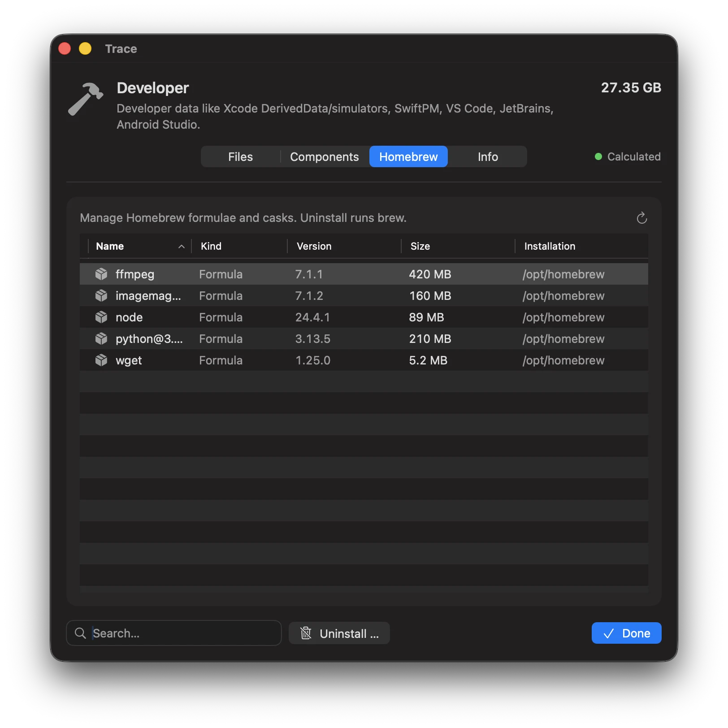Click the 210 MB size cell
Image resolution: width=728 pixels, height=728 pixels.
tap(430, 339)
